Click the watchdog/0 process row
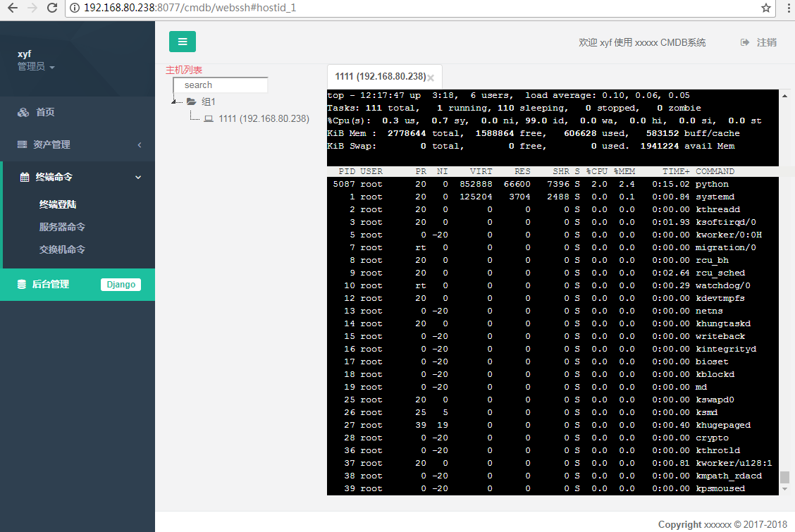 coord(553,285)
